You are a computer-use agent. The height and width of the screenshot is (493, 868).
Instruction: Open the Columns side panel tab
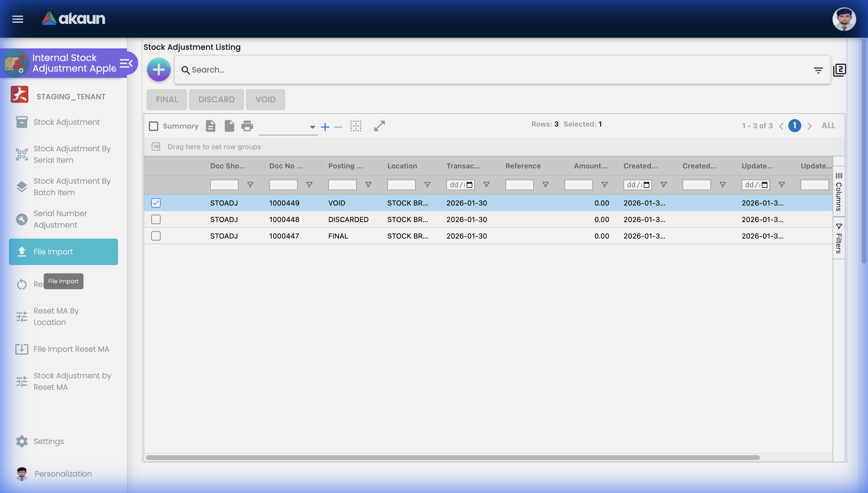click(x=838, y=191)
